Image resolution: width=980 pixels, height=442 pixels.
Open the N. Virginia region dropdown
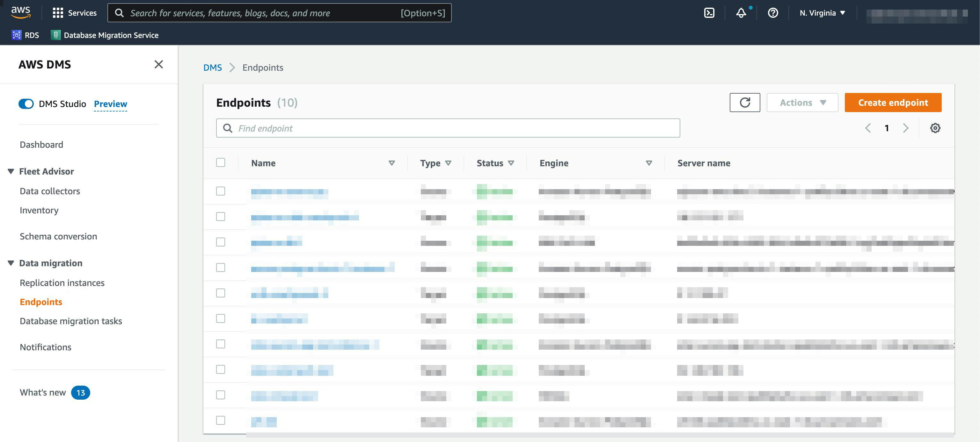[821, 12]
